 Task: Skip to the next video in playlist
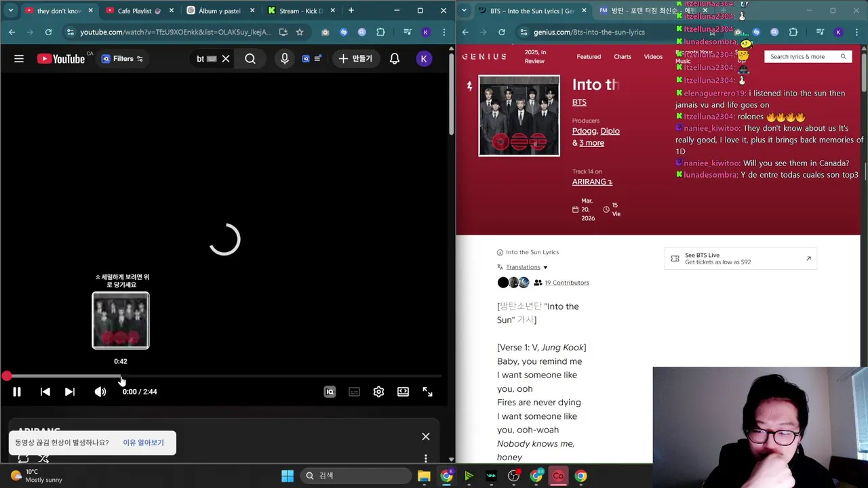pos(70,392)
